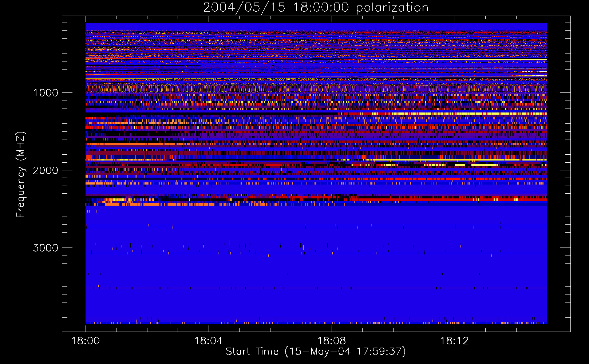Click the 18:04 time tick label
Screen dimensions: 589x364
coord(209,341)
